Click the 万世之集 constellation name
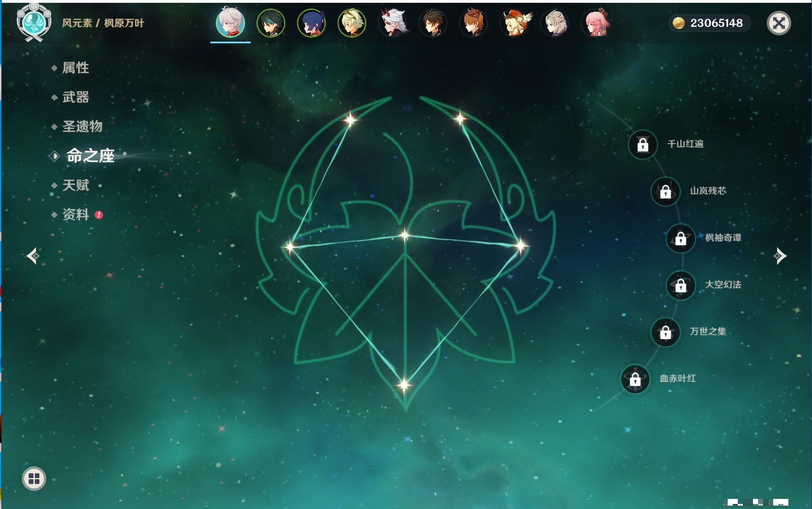Viewport: 812px width, 509px height. click(x=708, y=331)
